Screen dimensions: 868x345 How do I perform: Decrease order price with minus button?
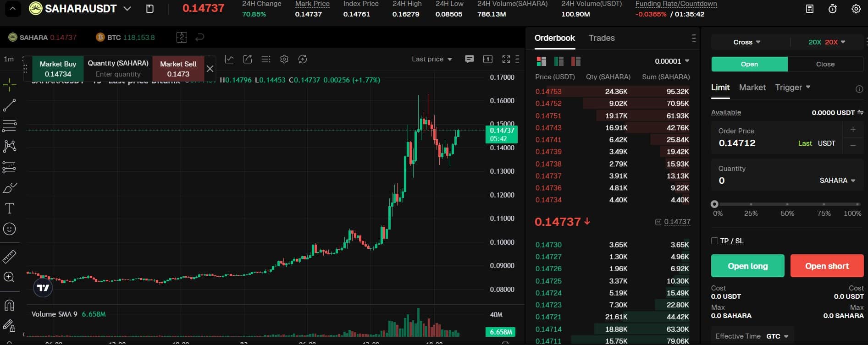coord(853,145)
